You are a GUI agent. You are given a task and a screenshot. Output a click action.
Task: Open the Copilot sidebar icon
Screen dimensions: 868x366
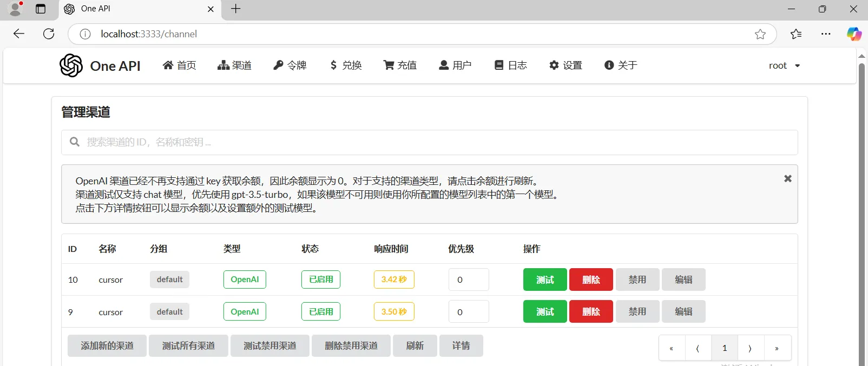click(x=854, y=34)
